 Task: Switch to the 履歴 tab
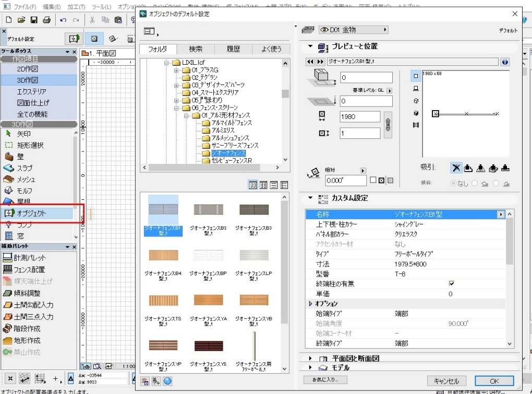click(x=233, y=49)
